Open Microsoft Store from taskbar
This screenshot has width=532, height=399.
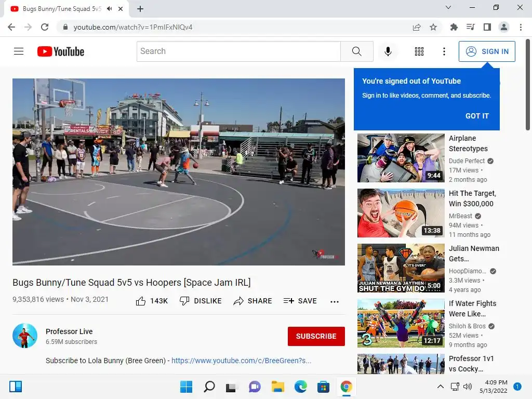click(x=323, y=387)
